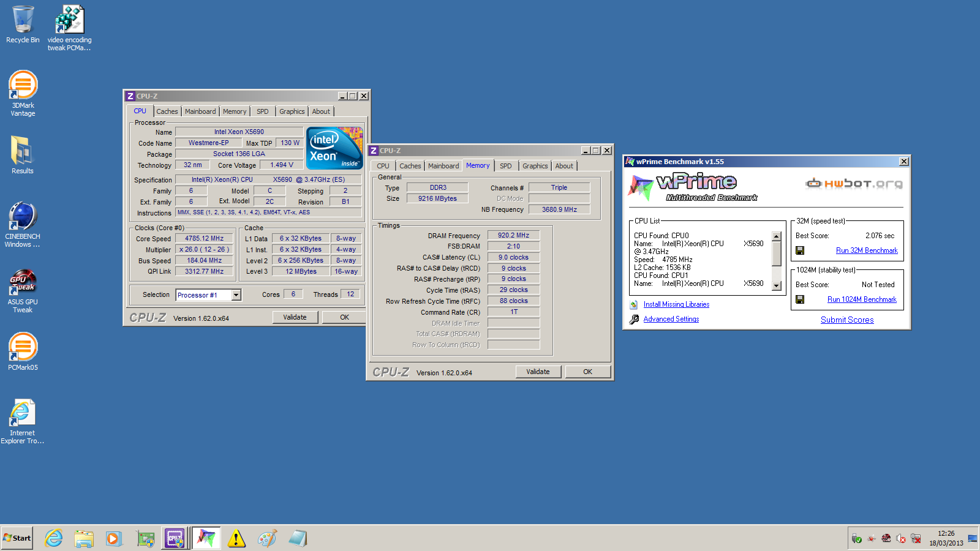Open the notepad taskbar icon
This screenshot has height=551, width=980.
click(298, 538)
